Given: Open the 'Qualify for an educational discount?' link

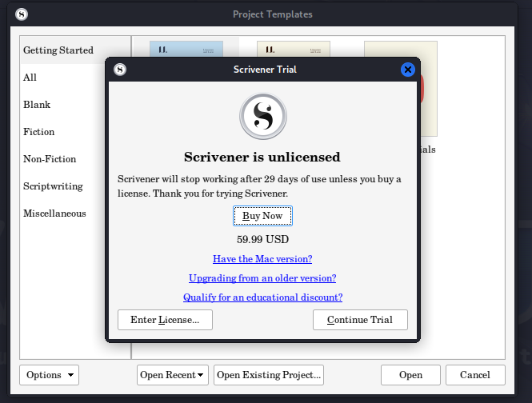Looking at the screenshot, I should 263,297.
